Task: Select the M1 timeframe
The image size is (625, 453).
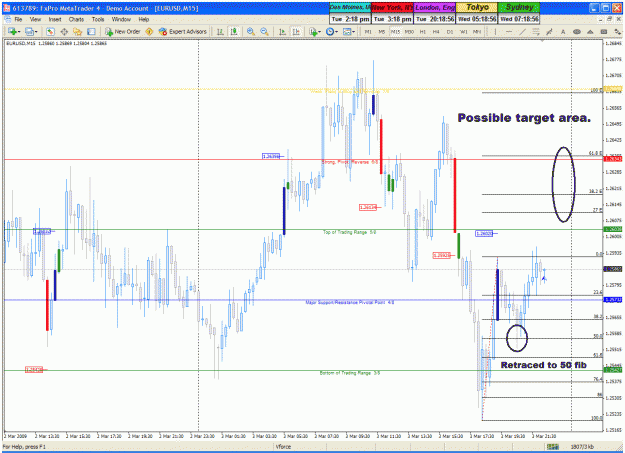Action: [x=368, y=32]
